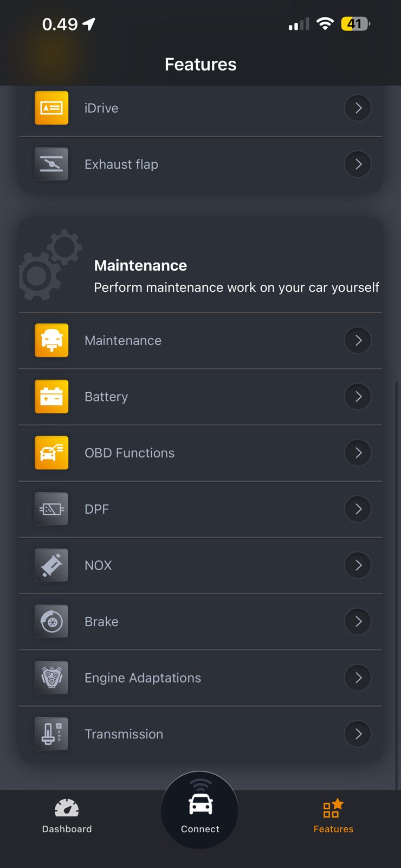401x868 pixels.
Task: Tap the Exhaust flap icon
Action: [x=51, y=164]
